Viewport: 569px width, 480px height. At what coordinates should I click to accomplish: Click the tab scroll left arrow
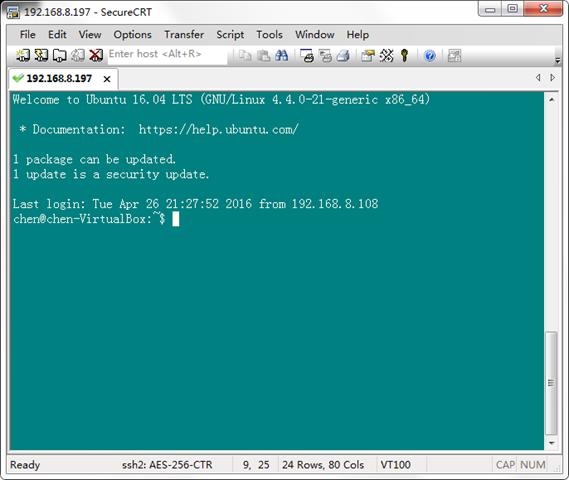(x=538, y=78)
